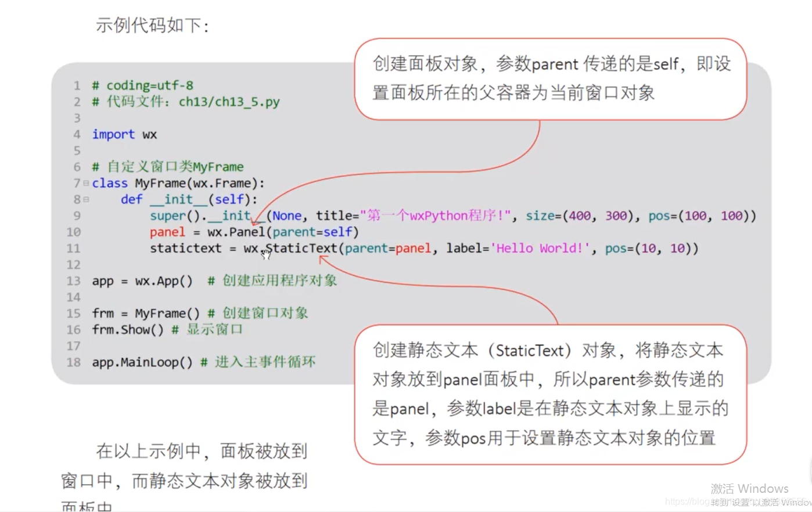The width and height of the screenshot is (812, 512).
Task: Collapse the def __init__ fold marker
Action: (x=86, y=200)
